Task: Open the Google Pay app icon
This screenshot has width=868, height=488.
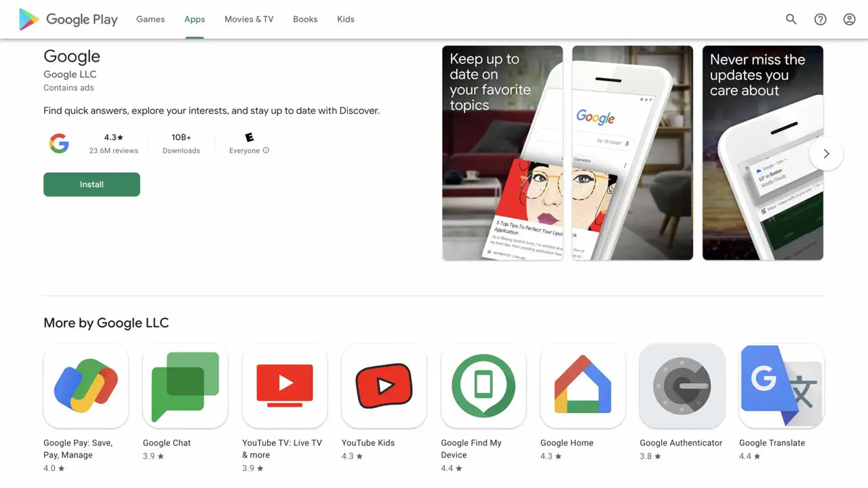Action: point(86,386)
